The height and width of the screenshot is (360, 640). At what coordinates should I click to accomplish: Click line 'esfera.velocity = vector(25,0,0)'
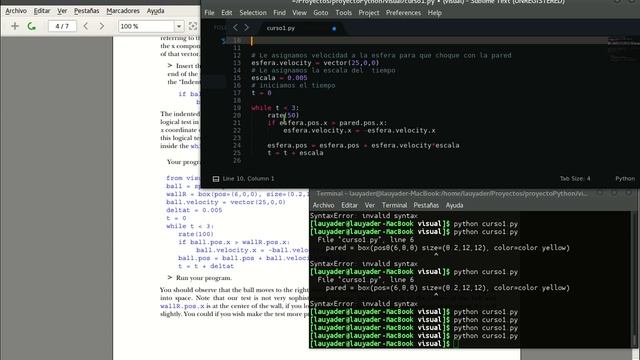(315, 63)
